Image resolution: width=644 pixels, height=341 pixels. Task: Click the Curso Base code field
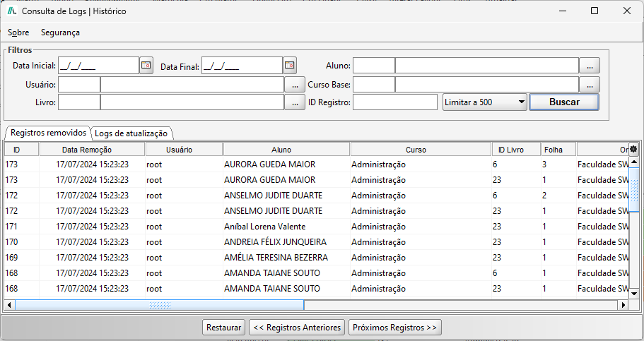click(x=374, y=85)
